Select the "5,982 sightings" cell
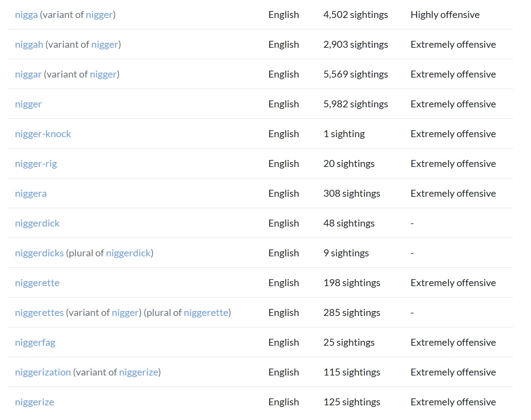Viewport: 531px width, 420px height. coord(356,104)
